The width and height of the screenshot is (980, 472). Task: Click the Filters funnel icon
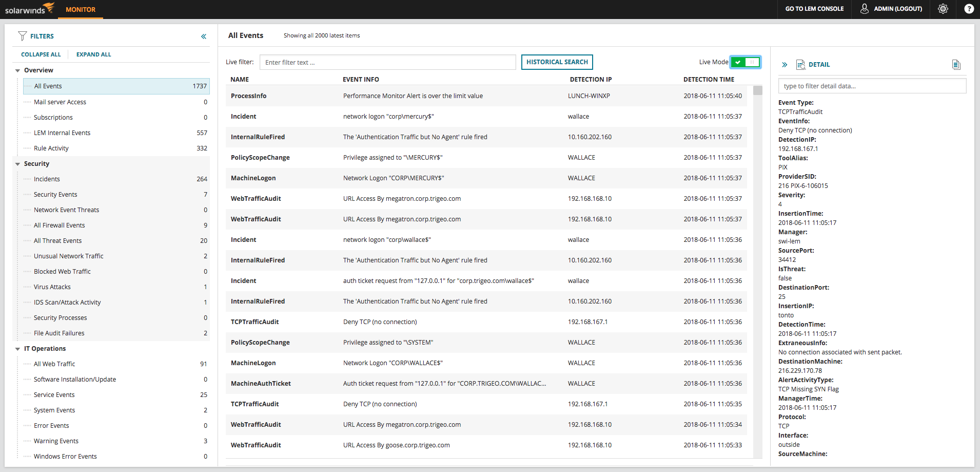(22, 35)
